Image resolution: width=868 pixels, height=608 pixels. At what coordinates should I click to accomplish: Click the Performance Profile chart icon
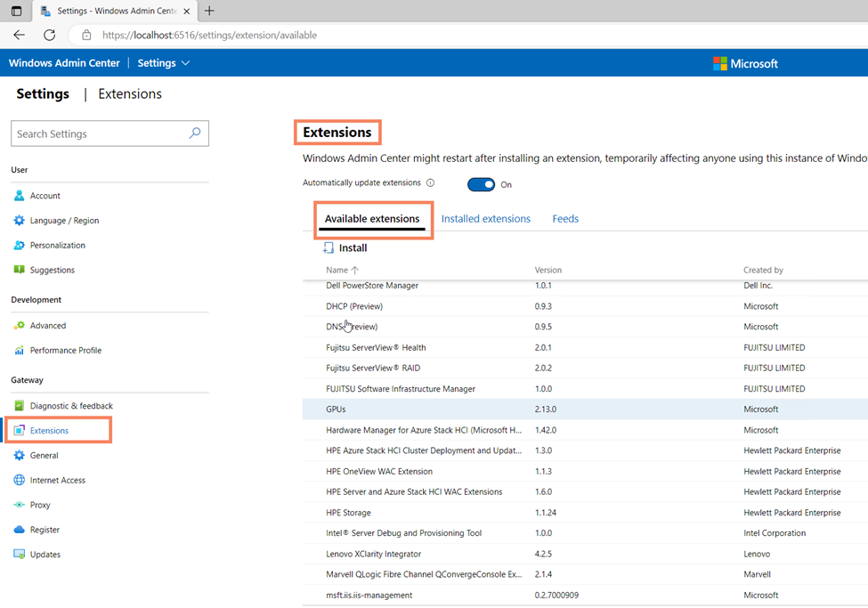(20, 351)
